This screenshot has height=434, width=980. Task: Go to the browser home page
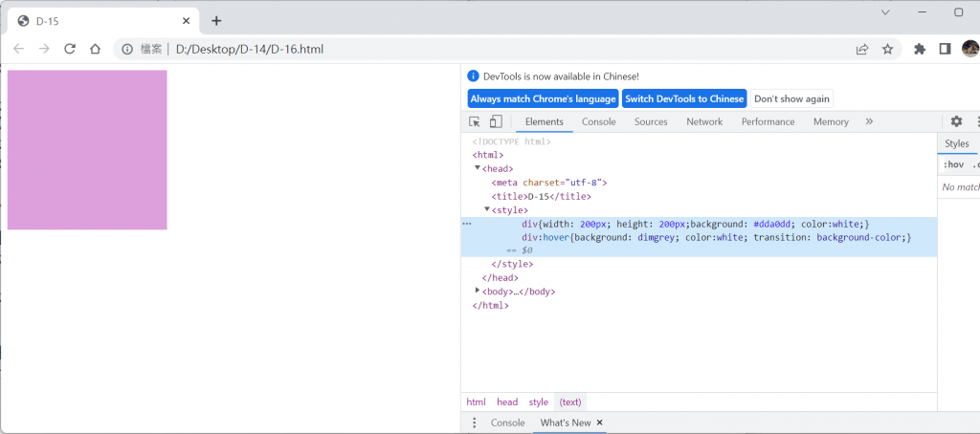click(x=95, y=49)
